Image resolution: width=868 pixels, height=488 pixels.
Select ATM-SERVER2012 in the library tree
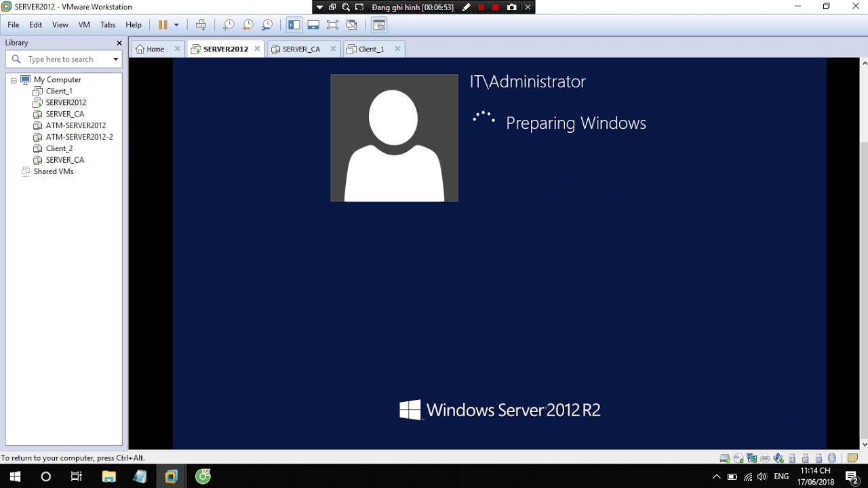(76, 125)
